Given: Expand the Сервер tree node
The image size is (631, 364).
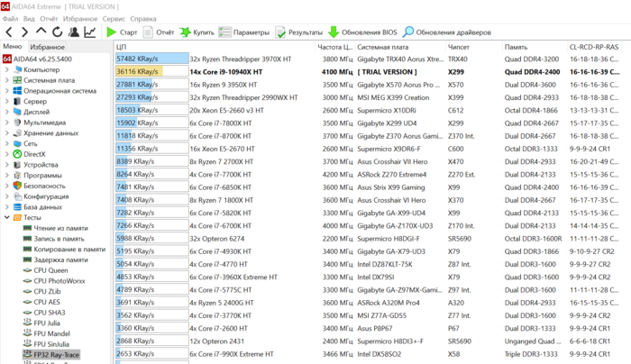Looking at the screenshot, I should tap(7, 101).
